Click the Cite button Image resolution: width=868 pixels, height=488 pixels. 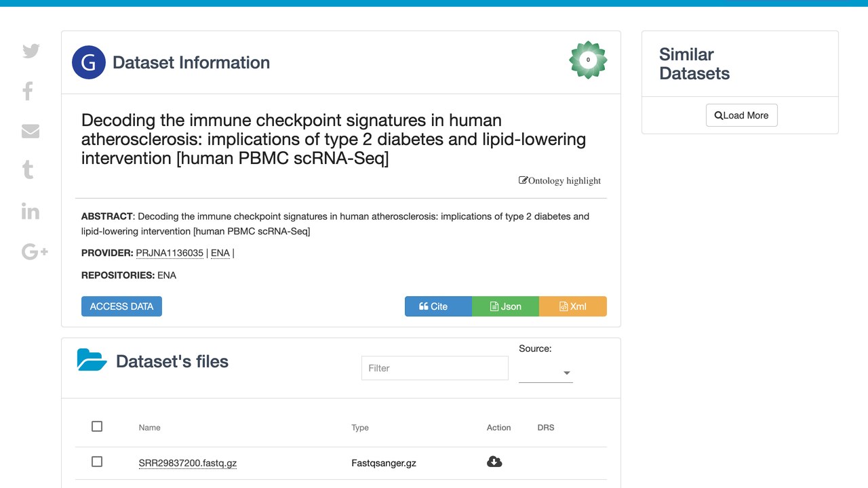click(438, 306)
